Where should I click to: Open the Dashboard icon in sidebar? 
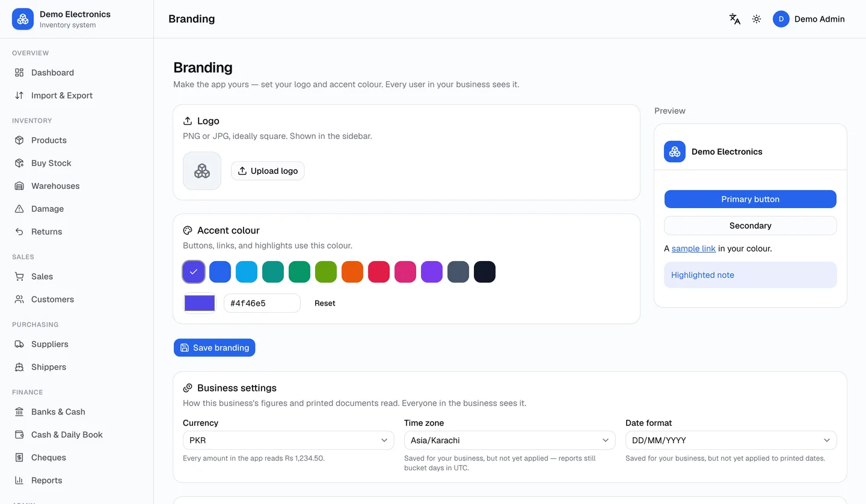coord(19,73)
